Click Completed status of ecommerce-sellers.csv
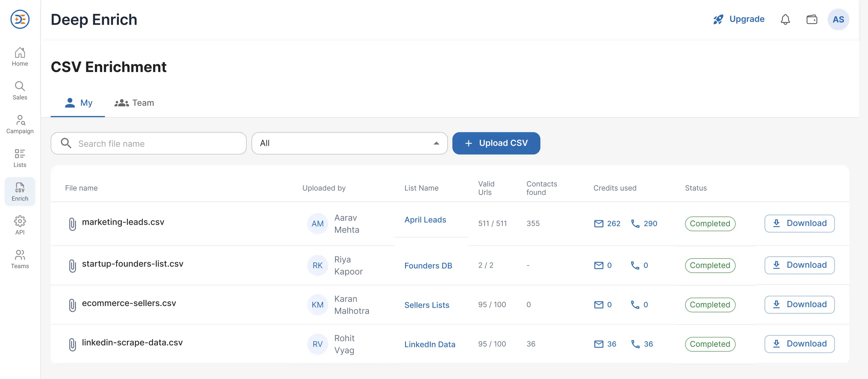Image resolution: width=868 pixels, height=379 pixels. tap(710, 305)
